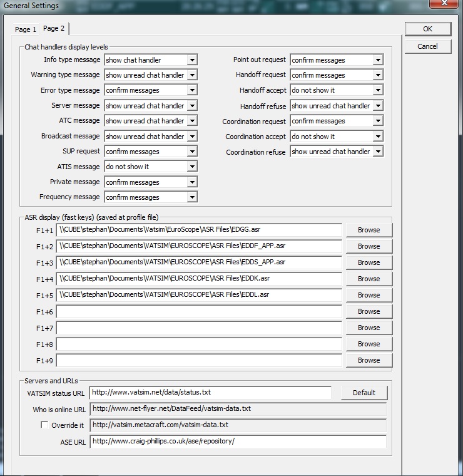
Task: Click the empty F1+9 path field
Action: tap(199, 360)
